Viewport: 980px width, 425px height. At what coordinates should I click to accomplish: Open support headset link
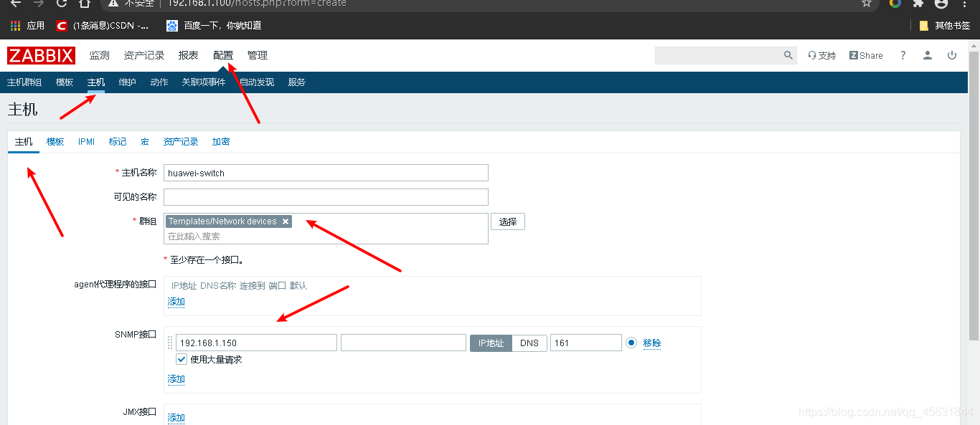pos(821,55)
